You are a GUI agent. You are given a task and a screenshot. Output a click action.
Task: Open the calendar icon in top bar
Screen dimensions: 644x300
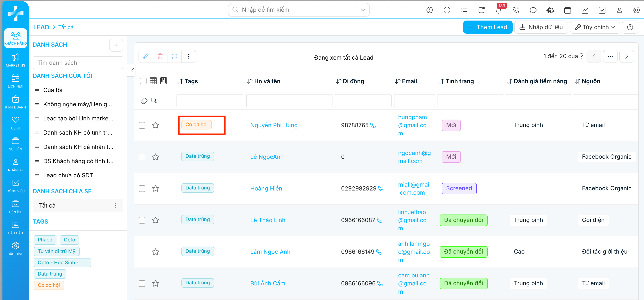[x=567, y=10]
